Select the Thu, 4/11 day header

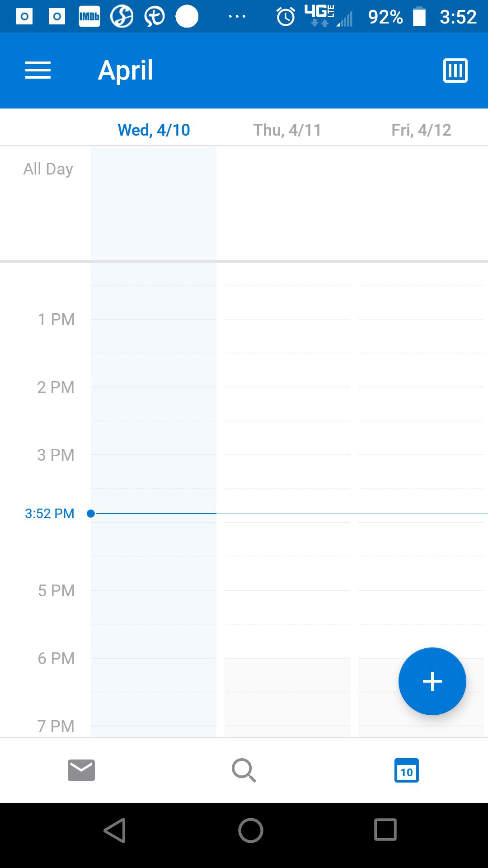287,130
